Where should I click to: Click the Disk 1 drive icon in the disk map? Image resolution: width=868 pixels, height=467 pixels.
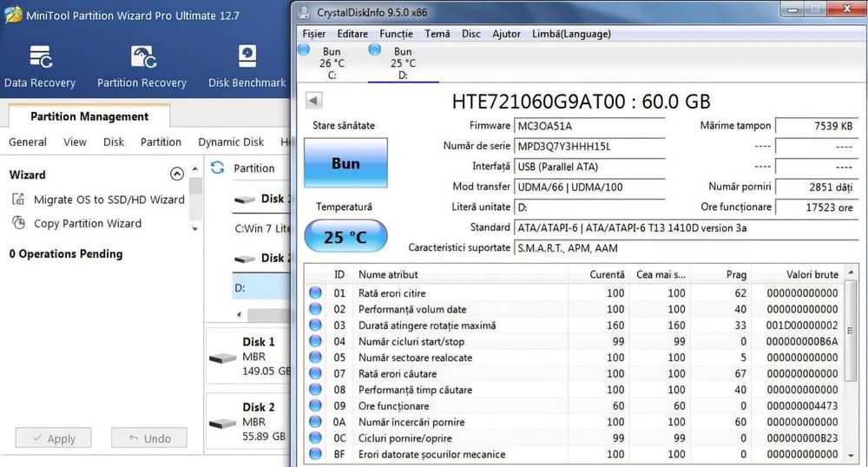(222, 358)
